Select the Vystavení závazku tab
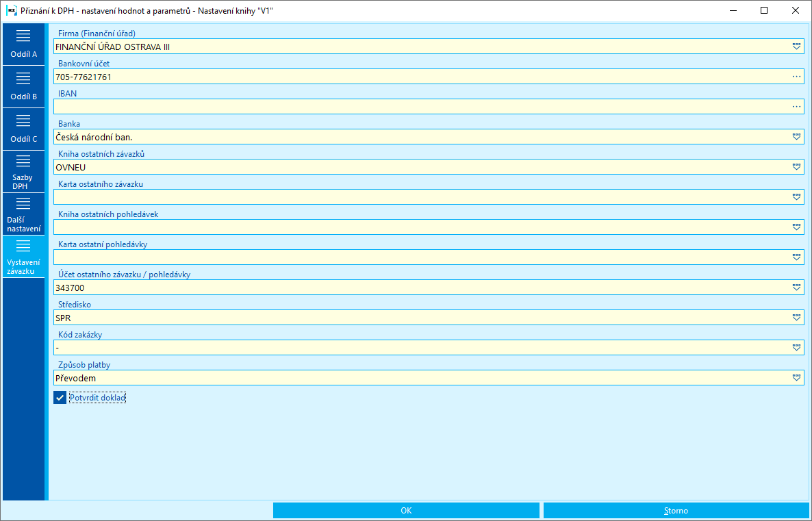The height and width of the screenshot is (521, 812). 23,256
